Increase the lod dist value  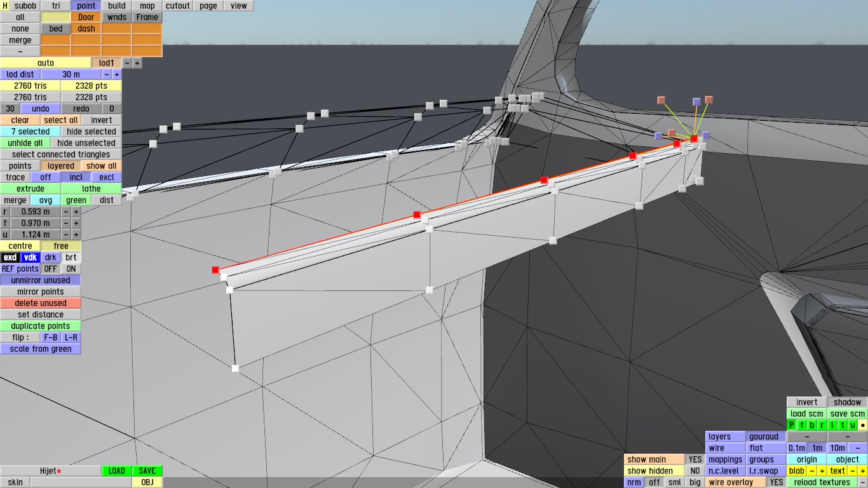click(117, 74)
